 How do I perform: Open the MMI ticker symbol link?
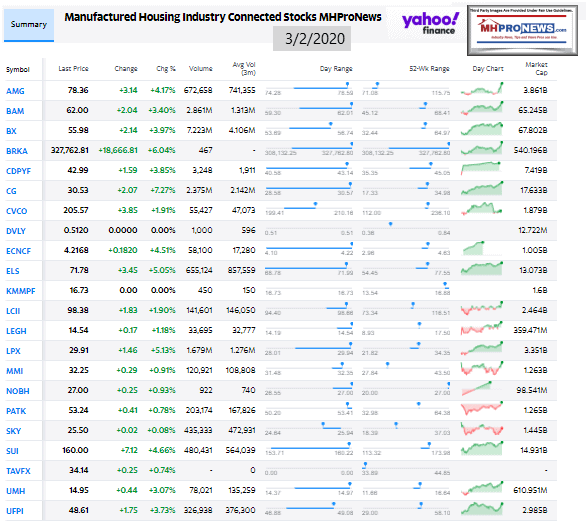pos(15,371)
